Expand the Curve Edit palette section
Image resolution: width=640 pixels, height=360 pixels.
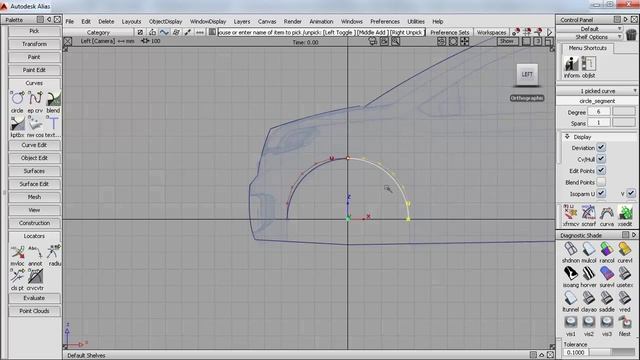[34, 145]
